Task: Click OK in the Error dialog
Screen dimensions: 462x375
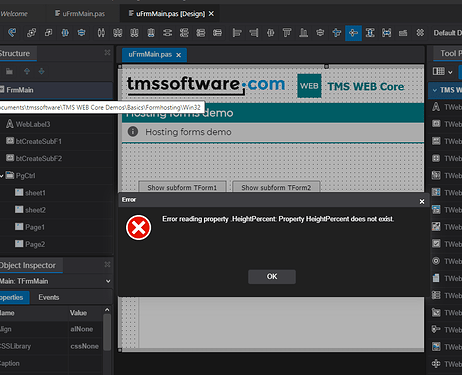Action: click(272, 277)
